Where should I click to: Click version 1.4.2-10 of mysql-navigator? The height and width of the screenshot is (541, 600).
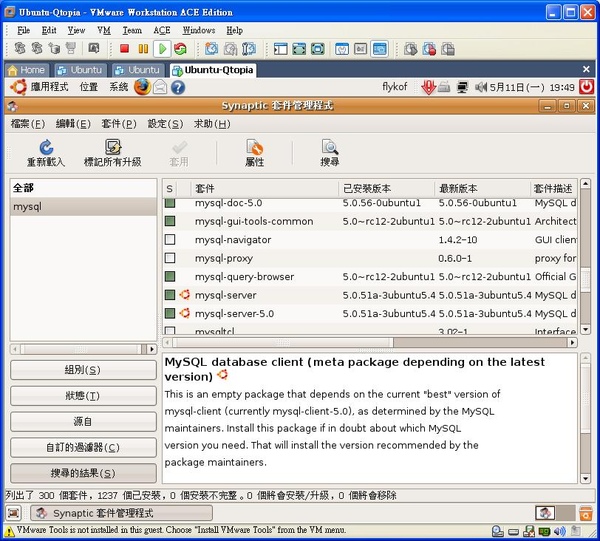pos(458,240)
